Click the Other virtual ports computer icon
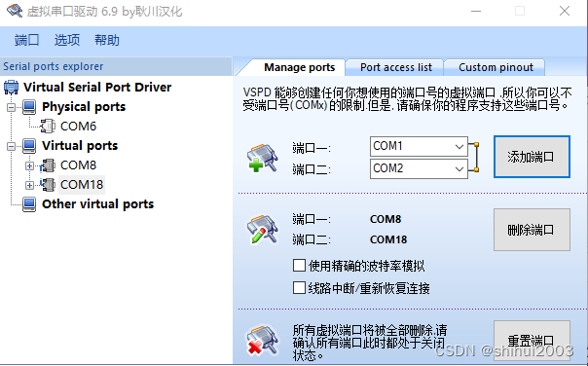The width and height of the screenshot is (588, 366). tap(29, 204)
